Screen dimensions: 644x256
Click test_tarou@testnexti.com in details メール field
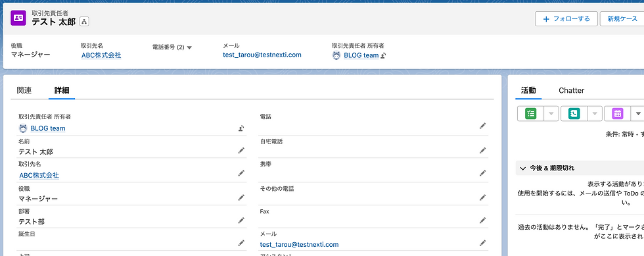coord(299,244)
